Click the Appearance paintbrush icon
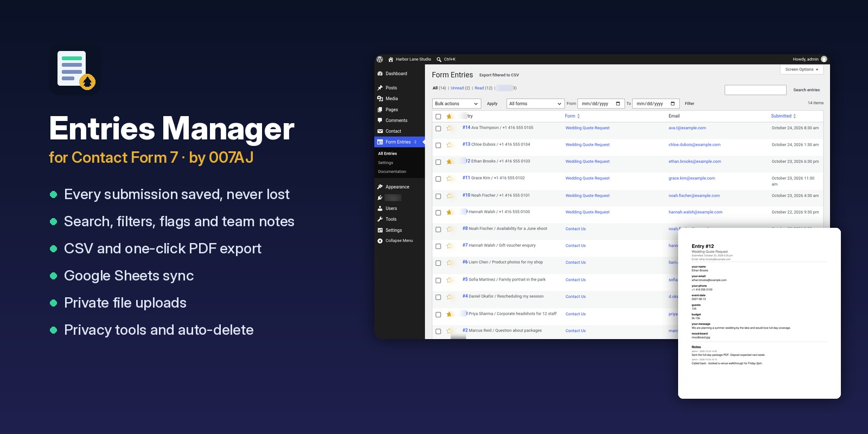 (x=380, y=187)
